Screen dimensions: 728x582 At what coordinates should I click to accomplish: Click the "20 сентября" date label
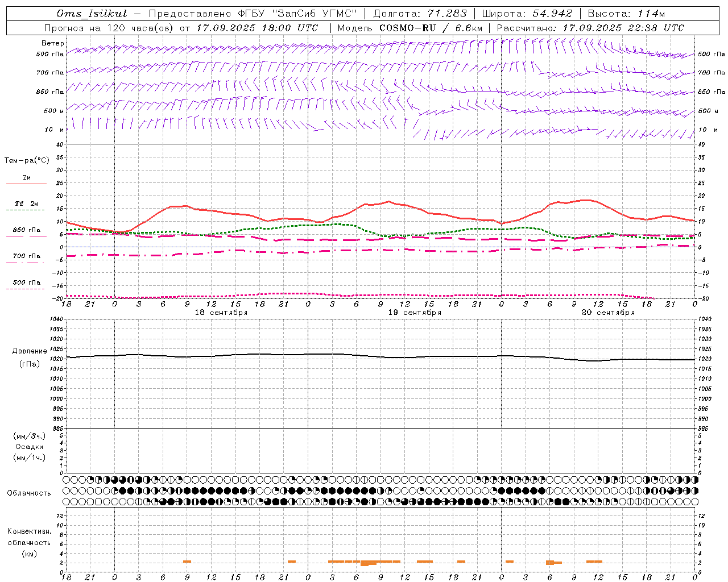pos(608,313)
